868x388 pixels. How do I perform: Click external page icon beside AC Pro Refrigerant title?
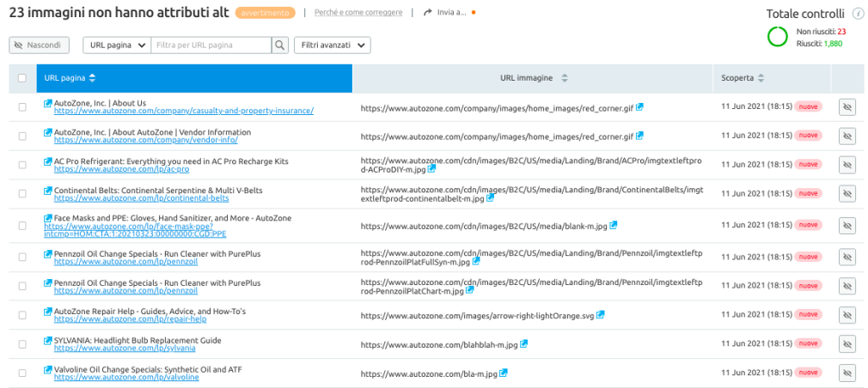coord(48,161)
